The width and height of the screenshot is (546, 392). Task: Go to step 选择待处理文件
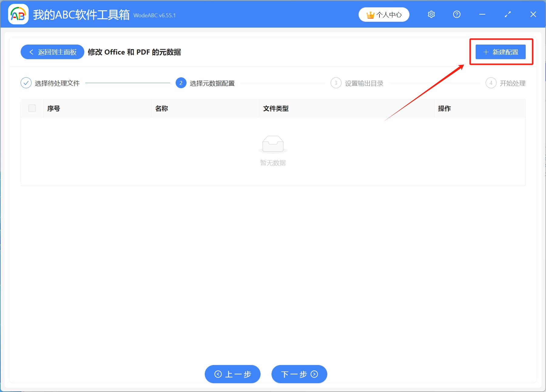(x=50, y=83)
